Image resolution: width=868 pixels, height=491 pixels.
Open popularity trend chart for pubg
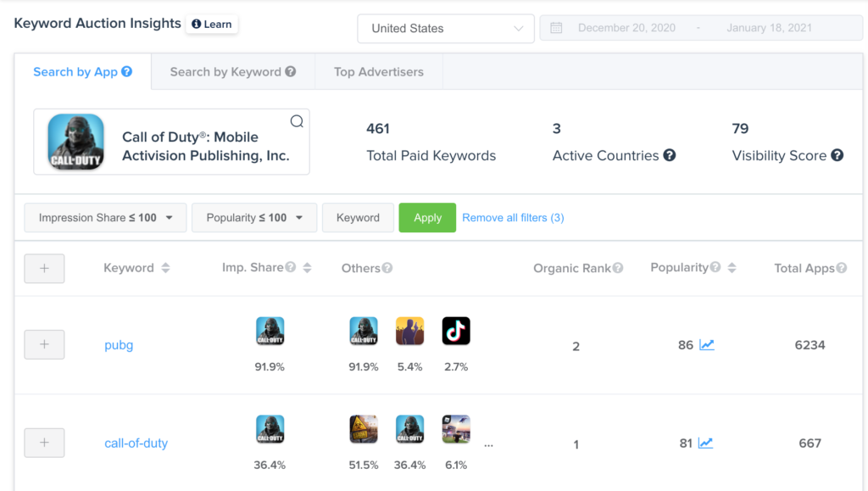(x=707, y=345)
